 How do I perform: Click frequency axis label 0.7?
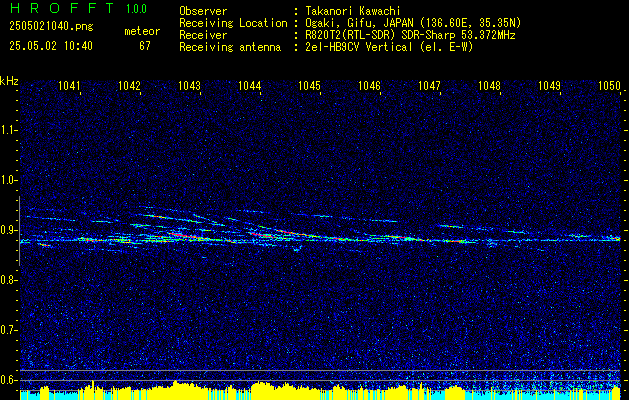point(8,330)
